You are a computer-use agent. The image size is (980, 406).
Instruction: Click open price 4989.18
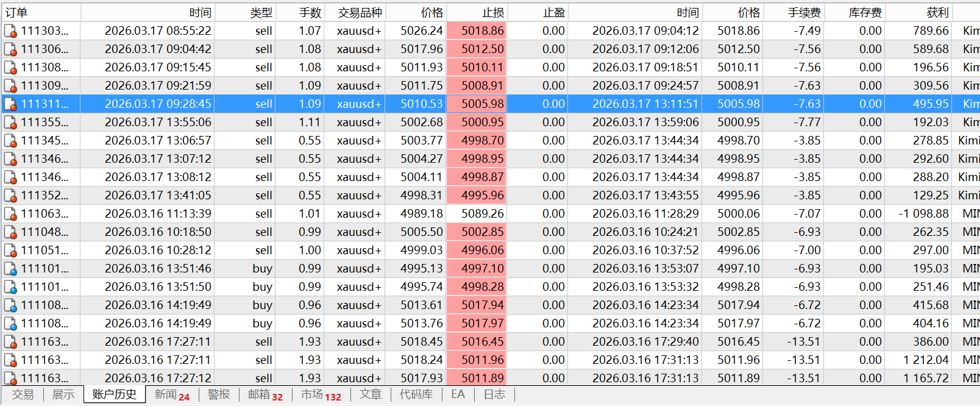tap(422, 214)
